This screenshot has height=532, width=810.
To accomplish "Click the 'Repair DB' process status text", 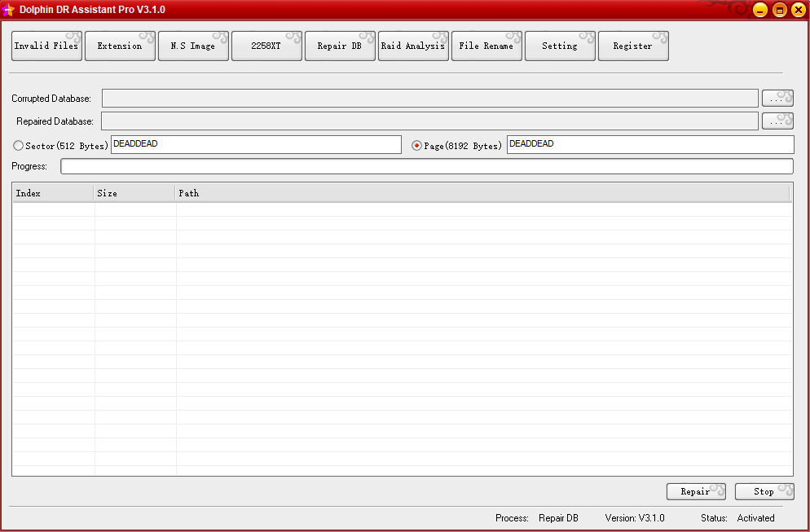I will click(x=558, y=518).
